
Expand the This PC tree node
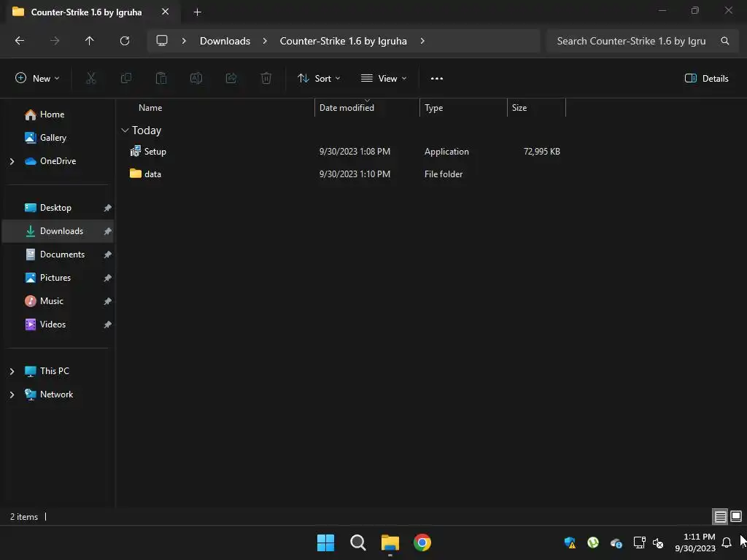coord(12,371)
